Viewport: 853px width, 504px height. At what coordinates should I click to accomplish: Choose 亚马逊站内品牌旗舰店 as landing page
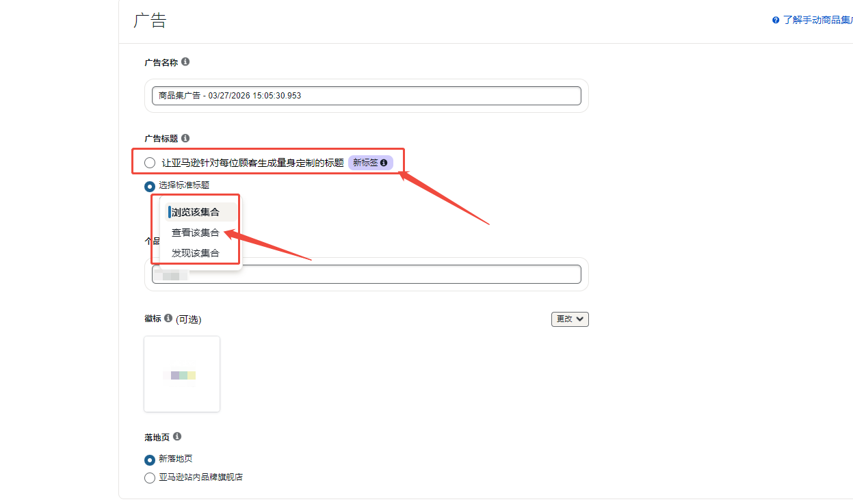pyautogui.click(x=150, y=478)
